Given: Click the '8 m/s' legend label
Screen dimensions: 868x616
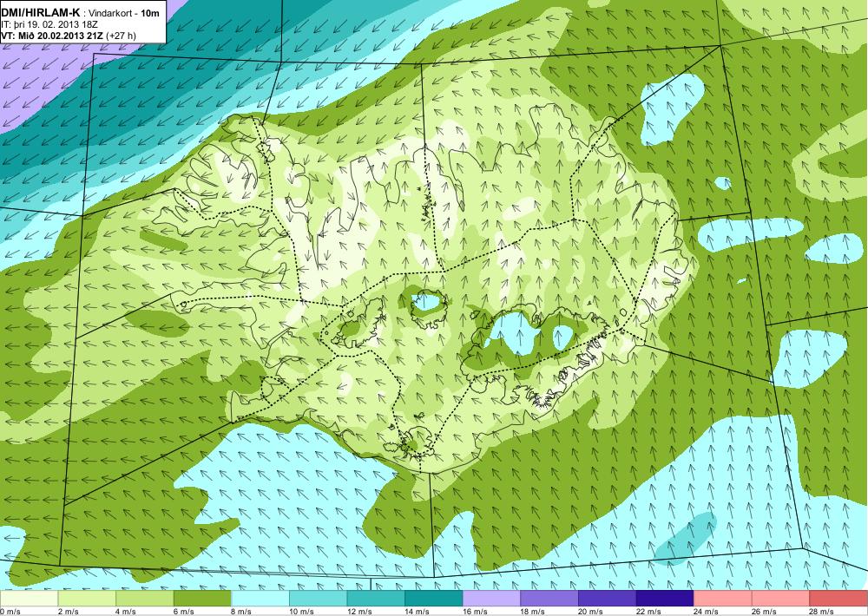Looking at the screenshot, I should [242, 612].
